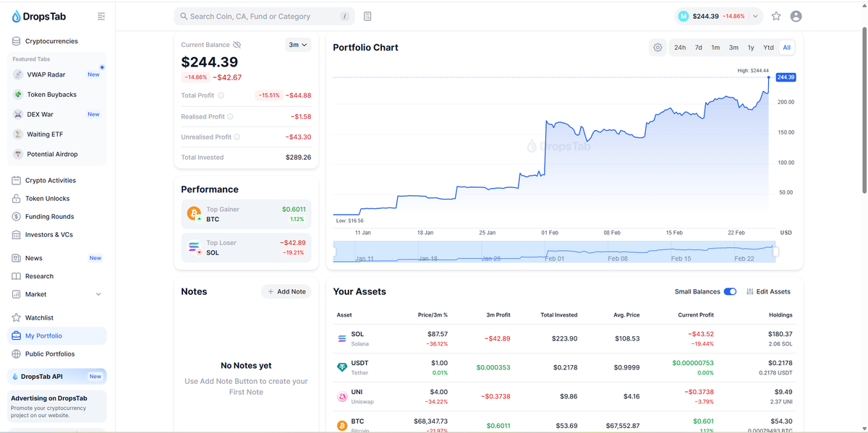Click the Tether coin icon

[x=342, y=368]
